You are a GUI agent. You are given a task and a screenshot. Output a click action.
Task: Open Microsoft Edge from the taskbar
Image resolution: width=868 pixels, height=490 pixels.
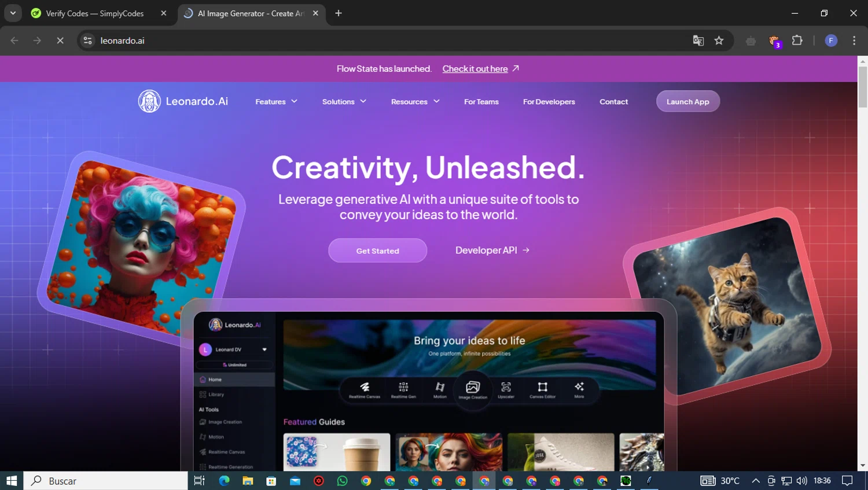point(224,481)
